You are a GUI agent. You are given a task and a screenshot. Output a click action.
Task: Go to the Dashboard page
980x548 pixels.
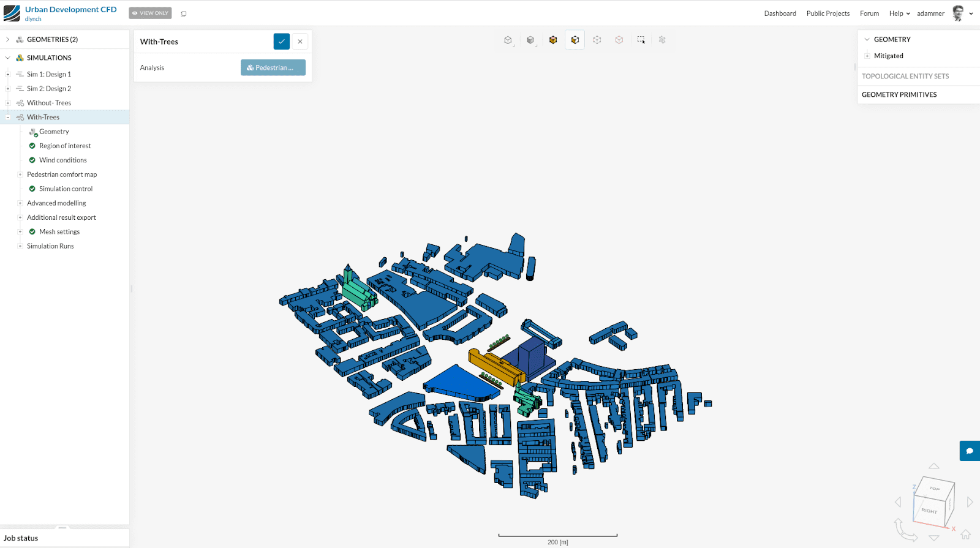pos(780,13)
